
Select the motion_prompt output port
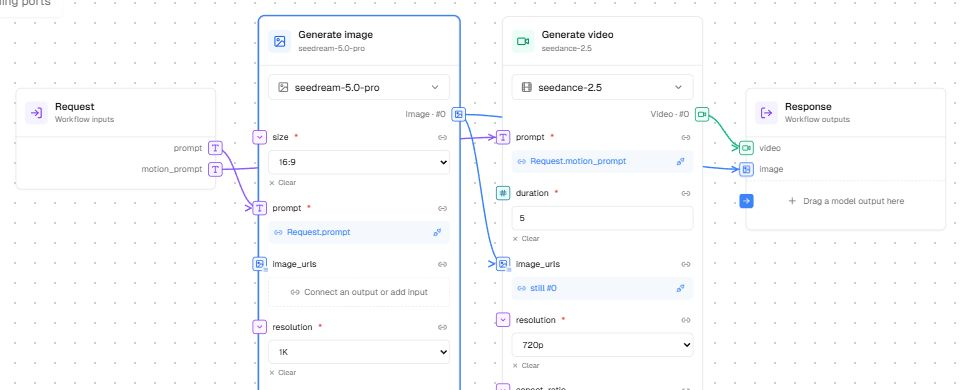point(215,169)
